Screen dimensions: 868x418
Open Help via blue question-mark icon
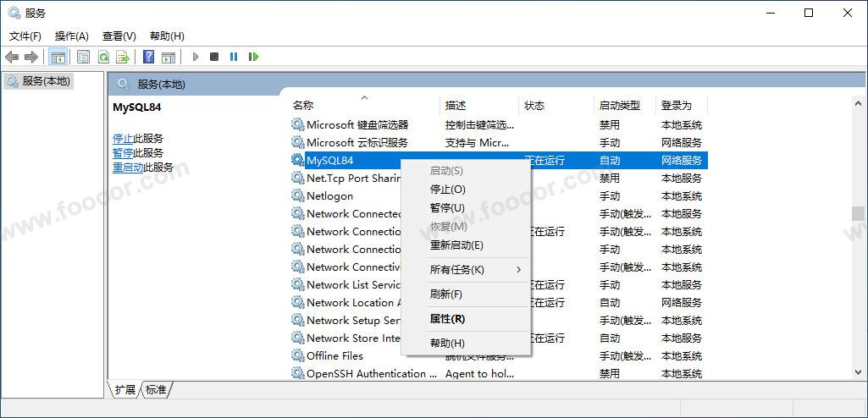click(x=149, y=57)
